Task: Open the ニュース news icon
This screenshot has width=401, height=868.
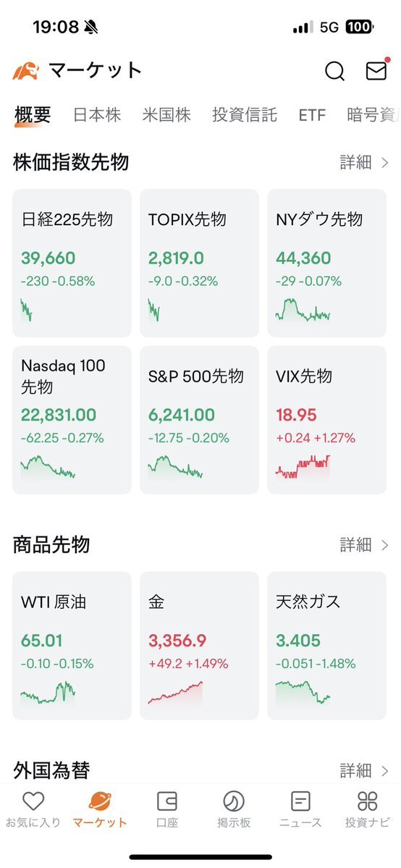Action: pyautogui.click(x=300, y=801)
